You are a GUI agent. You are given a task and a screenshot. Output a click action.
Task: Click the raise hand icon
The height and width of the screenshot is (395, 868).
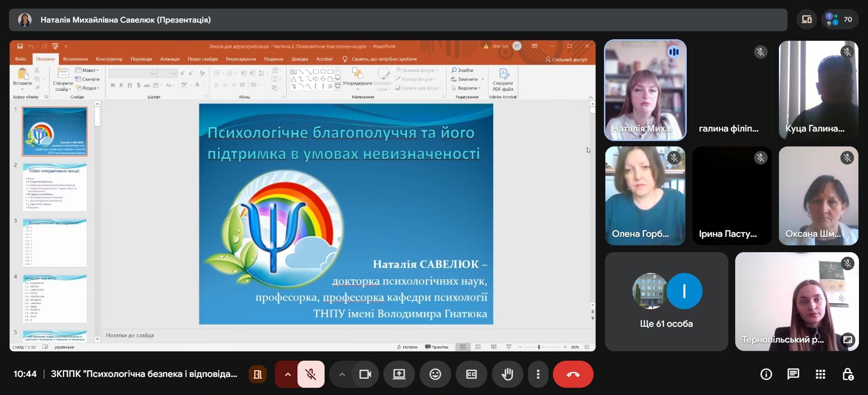pos(507,374)
